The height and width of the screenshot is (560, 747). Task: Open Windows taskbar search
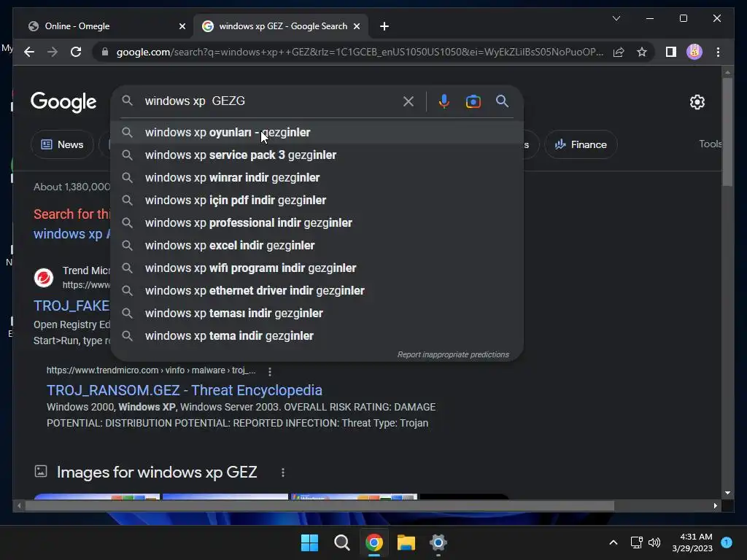[341, 542]
